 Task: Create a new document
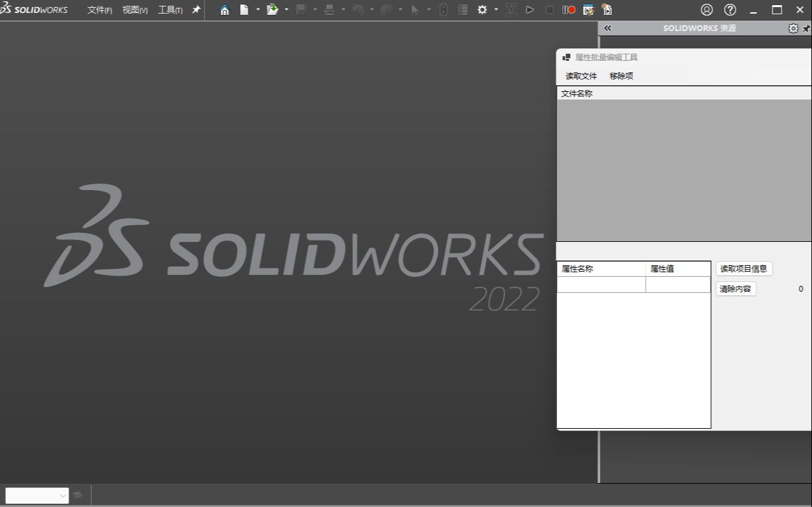(x=245, y=10)
